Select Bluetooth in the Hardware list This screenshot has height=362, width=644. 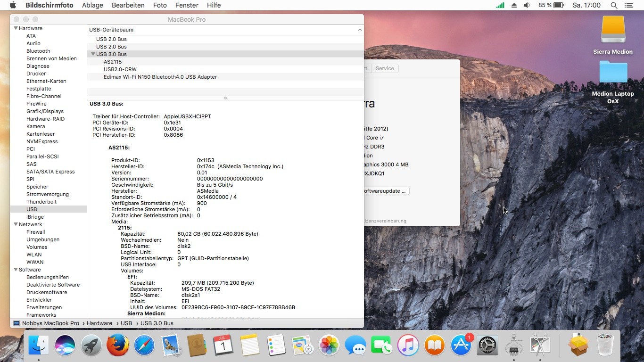coord(38,51)
